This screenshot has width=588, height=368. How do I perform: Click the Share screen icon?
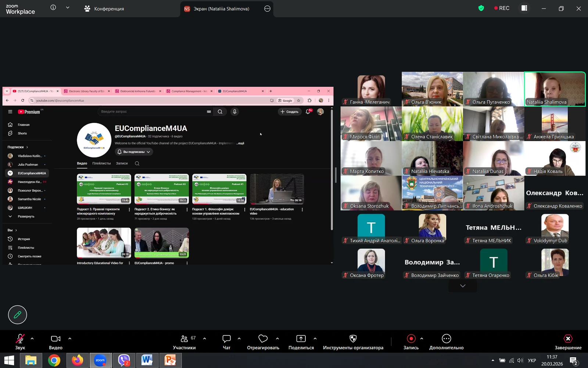(301, 339)
